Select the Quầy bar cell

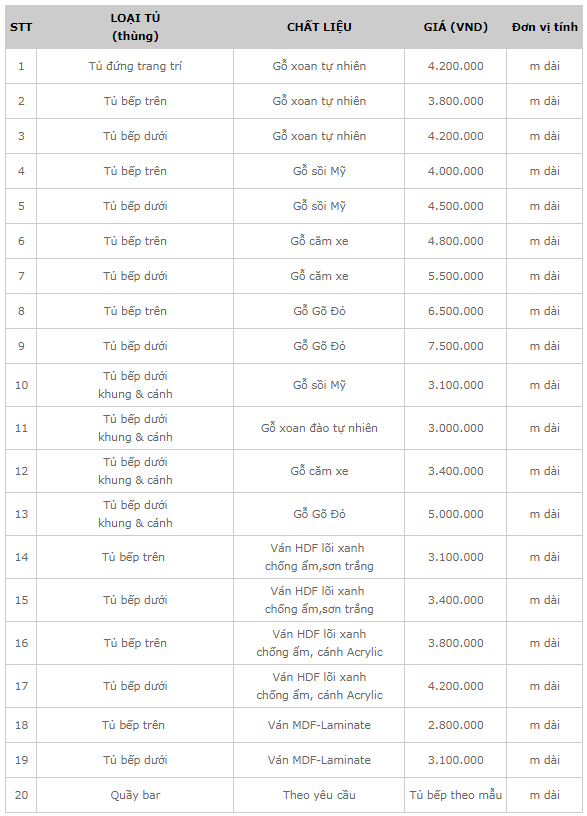(135, 795)
